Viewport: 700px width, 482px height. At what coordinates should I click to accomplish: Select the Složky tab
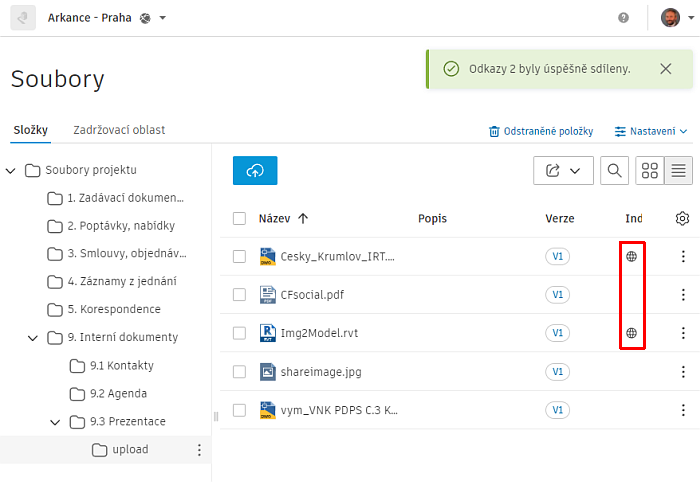pyautogui.click(x=30, y=130)
